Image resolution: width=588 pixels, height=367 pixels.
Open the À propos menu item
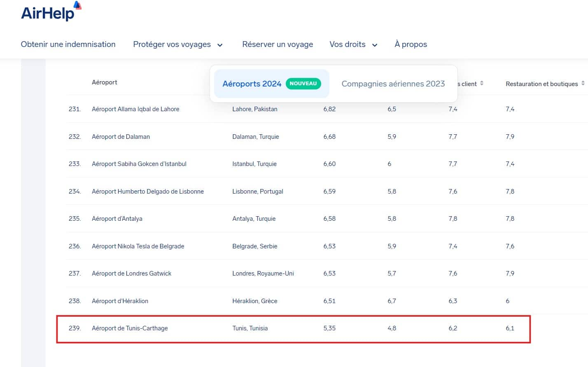coord(411,44)
